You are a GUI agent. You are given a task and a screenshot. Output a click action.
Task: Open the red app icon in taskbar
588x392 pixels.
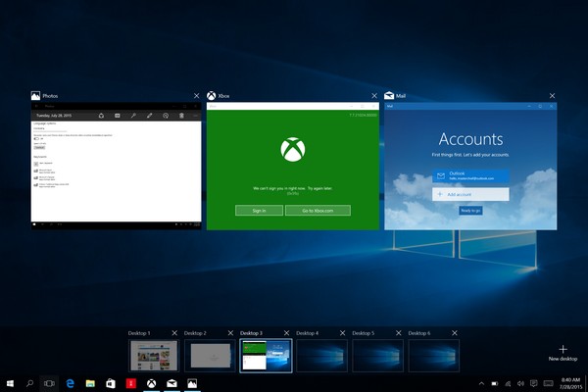[x=131, y=383]
